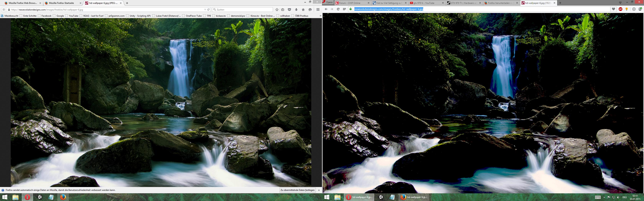Open the pr0gramm.com bookmark
Image resolution: width=644 pixels, height=201 pixels.
115,16
